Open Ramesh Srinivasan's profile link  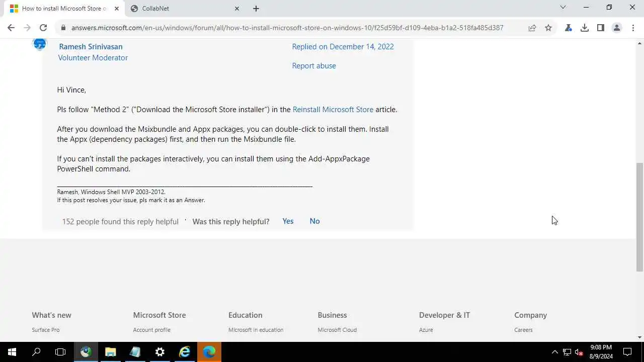pos(91,46)
